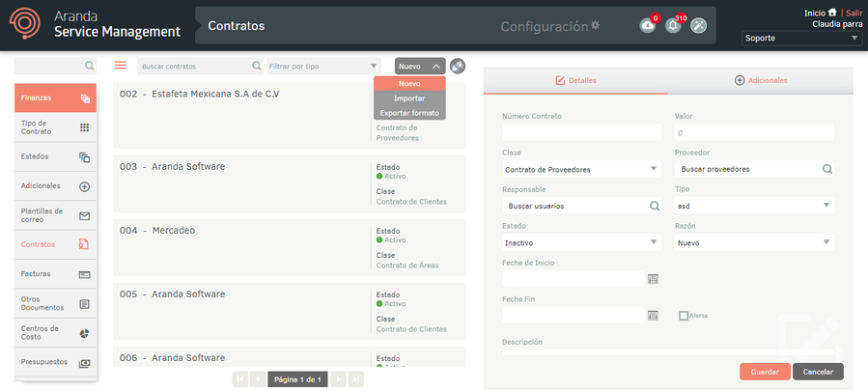Open the Fecha de Inicio calendar picker
The image size is (868, 391).
[x=654, y=279]
